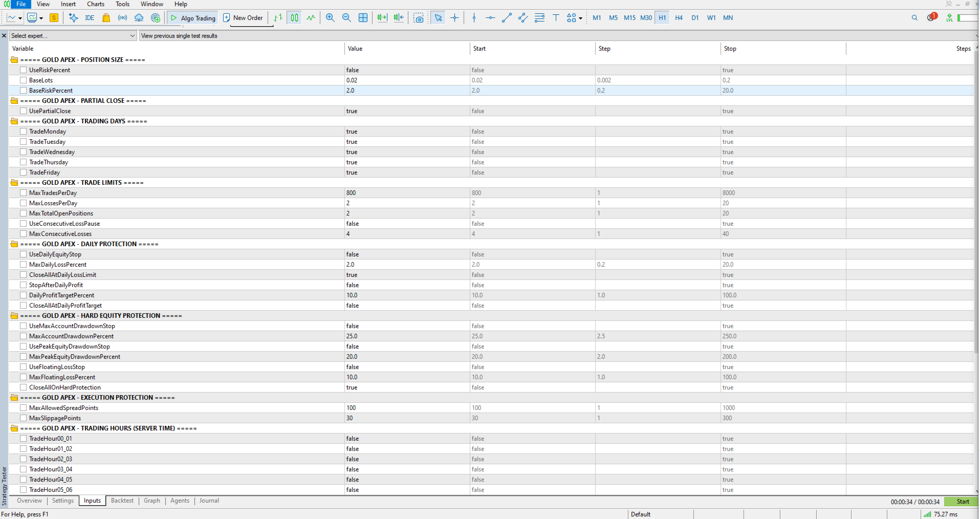The image size is (980, 519).
Task: Open the File menu
Action: point(21,4)
